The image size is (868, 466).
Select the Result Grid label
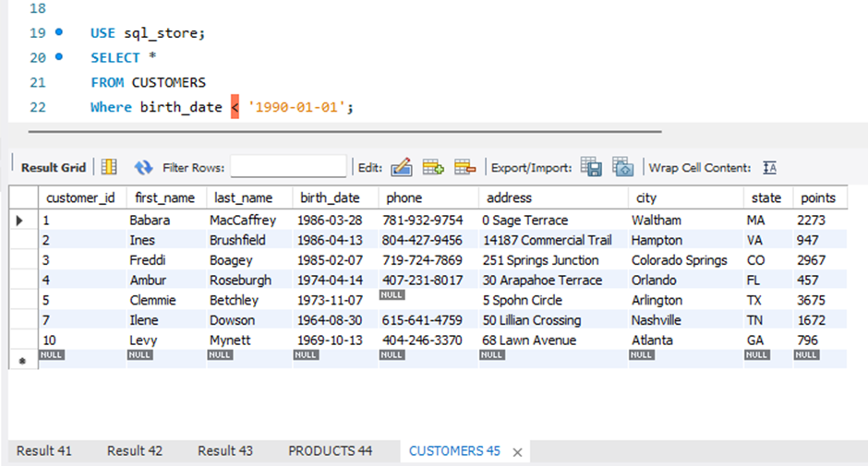[x=54, y=167]
